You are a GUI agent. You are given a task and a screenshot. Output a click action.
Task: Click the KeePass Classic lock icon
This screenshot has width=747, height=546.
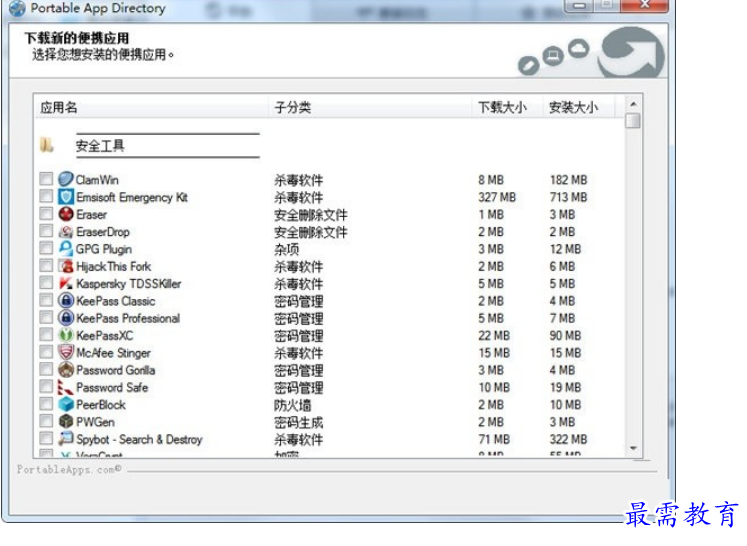tap(66, 301)
